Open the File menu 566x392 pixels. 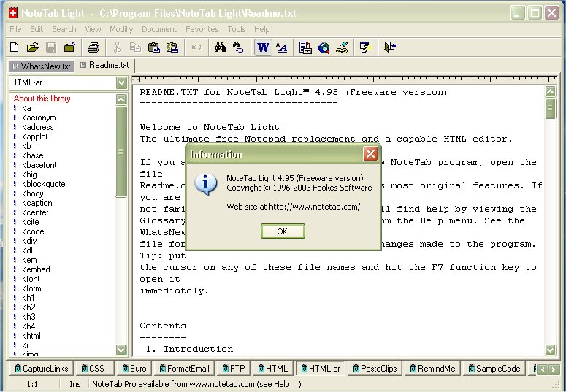pos(15,29)
